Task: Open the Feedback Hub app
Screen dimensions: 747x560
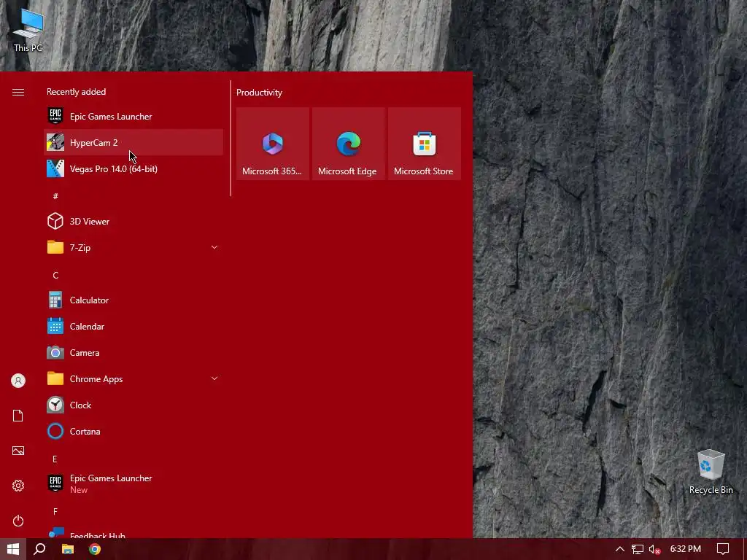Action: 133,533
